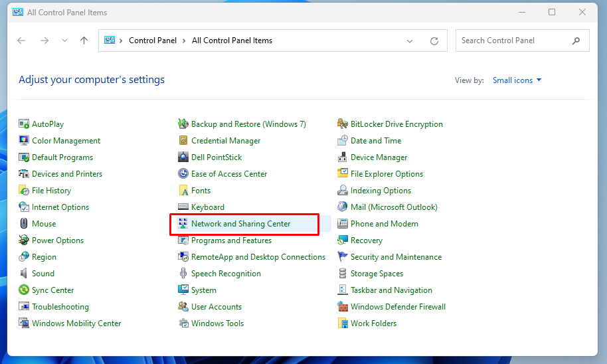
Task: Open the Windows Defender Firewall icon
Action: (343, 307)
